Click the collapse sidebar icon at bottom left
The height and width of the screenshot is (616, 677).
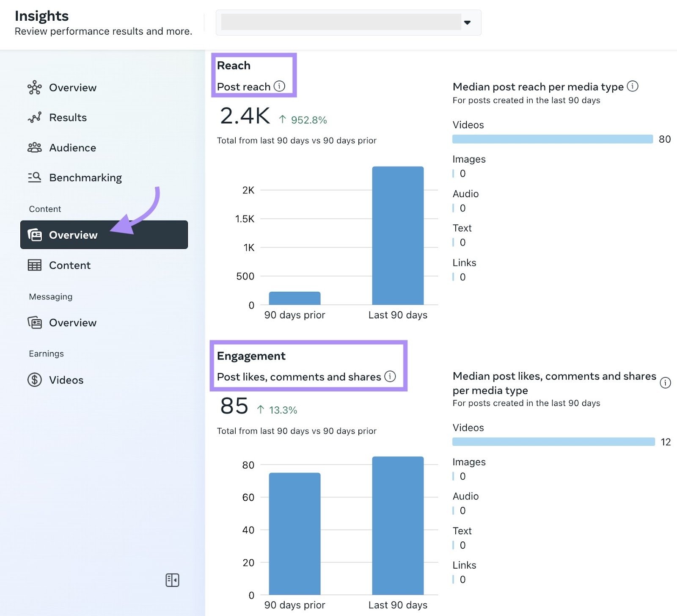(173, 580)
